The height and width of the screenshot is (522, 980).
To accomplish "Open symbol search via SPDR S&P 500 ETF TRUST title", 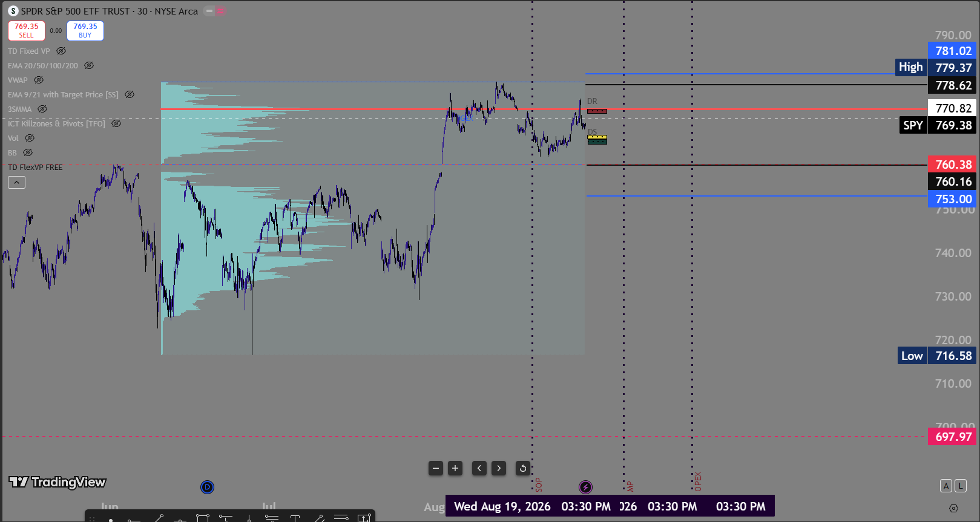I will (76, 11).
